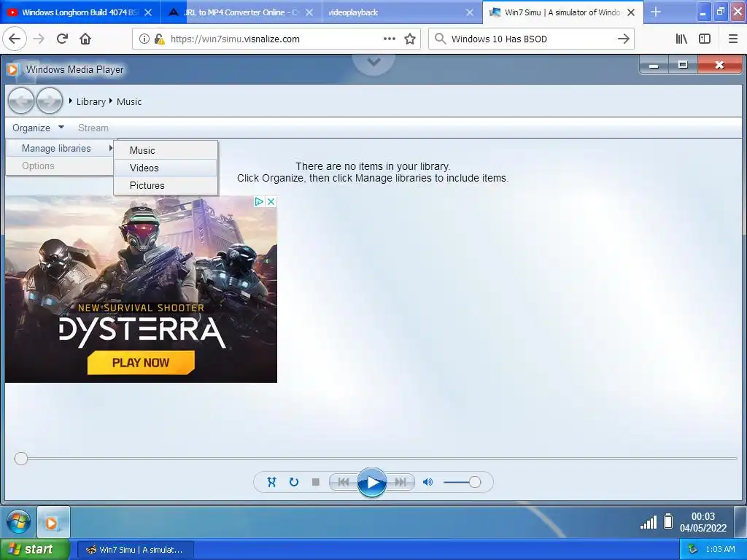Choose Pictures in Manage libraries submenu
The width and height of the screenshot is (747, 560).
click(166, 185)
